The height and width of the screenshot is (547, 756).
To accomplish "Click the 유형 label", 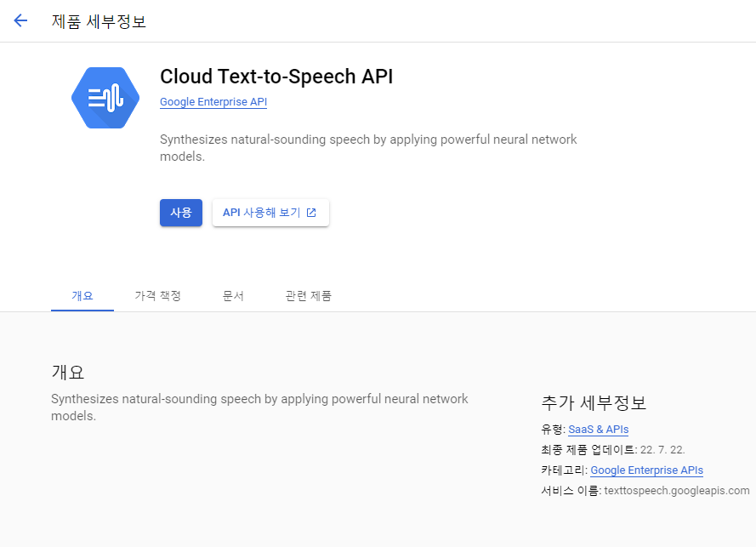I will (x=552, y=430).
